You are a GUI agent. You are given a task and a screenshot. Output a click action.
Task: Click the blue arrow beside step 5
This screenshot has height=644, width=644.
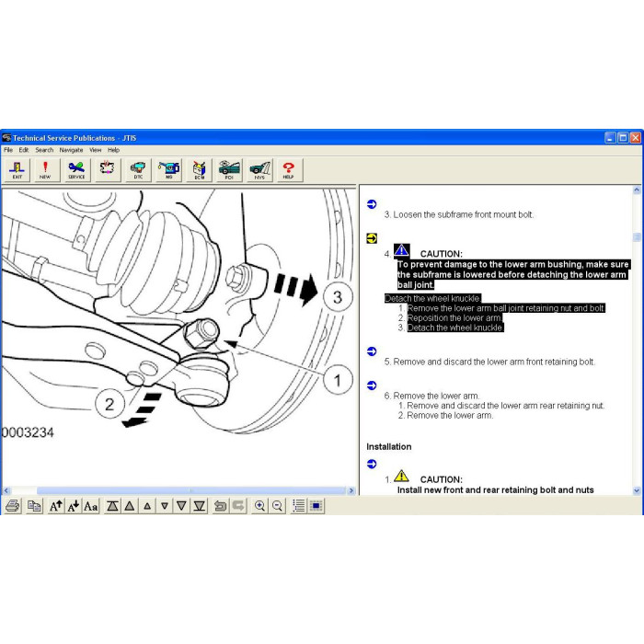pos(372,351)
